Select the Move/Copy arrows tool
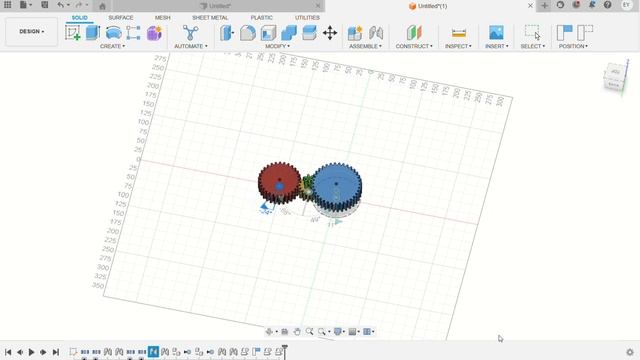The height and width of the screenshot is (360, 640). [x=330, y=33]
